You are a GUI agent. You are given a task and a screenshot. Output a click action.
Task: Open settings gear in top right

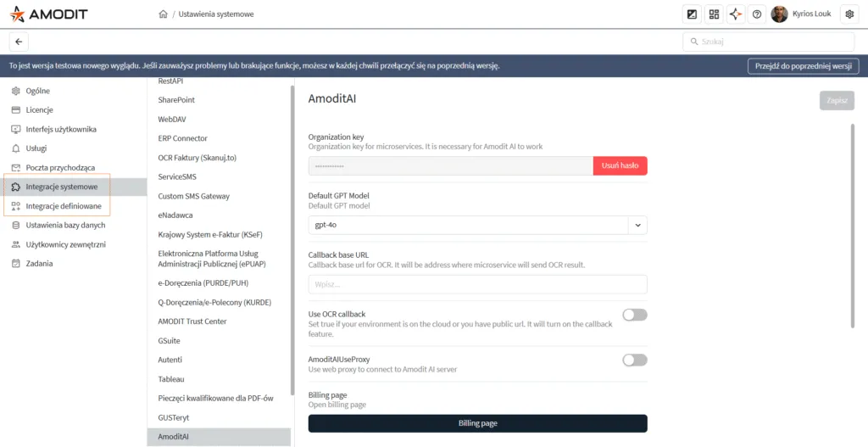(849, 14)
